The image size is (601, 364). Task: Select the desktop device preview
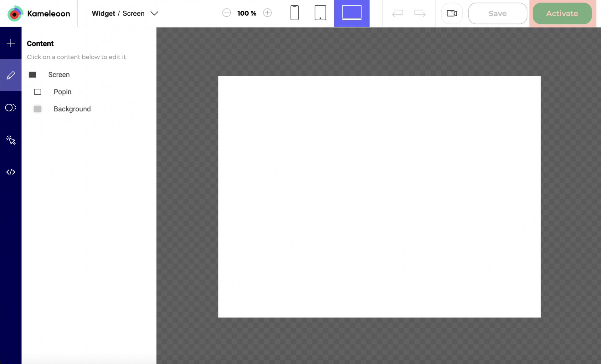[x=352, y=13]
